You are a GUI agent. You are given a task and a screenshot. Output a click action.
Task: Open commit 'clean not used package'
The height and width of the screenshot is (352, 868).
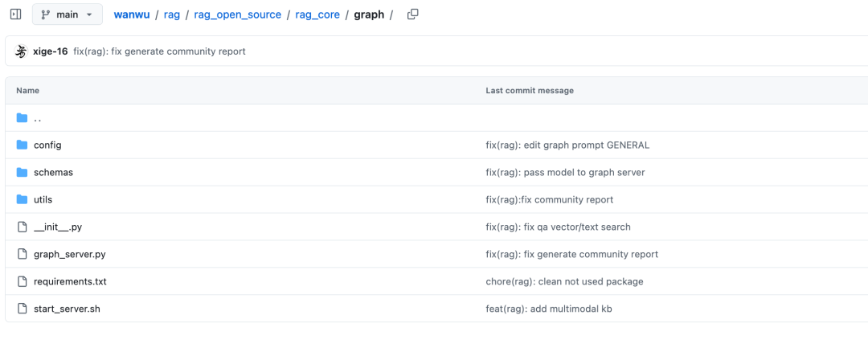564,281
